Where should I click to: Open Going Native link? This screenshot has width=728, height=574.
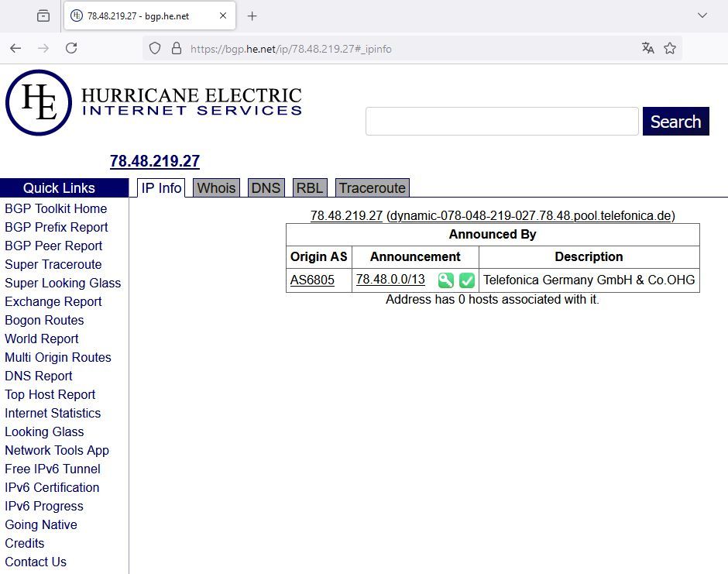[41, 524]
